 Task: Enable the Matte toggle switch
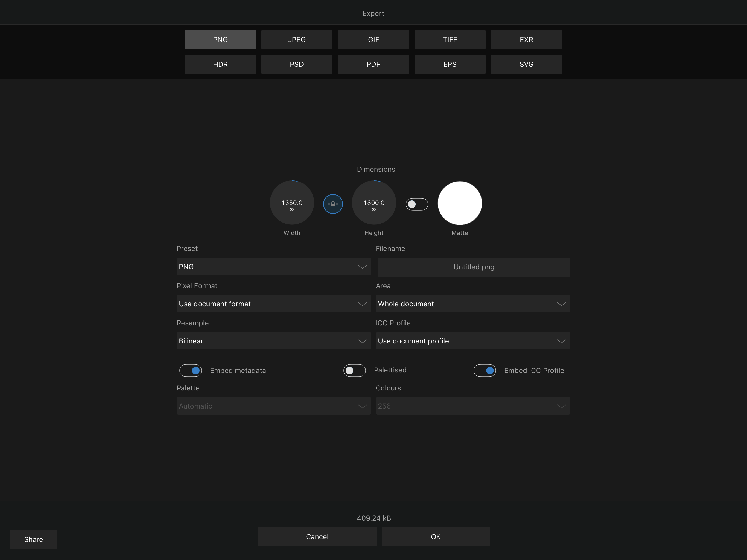click(417, 204)
